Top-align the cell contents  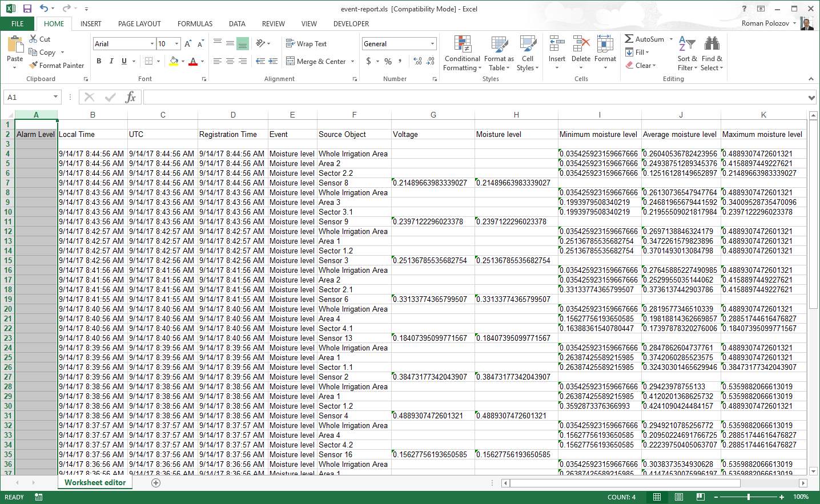click(x=218, y=43)
